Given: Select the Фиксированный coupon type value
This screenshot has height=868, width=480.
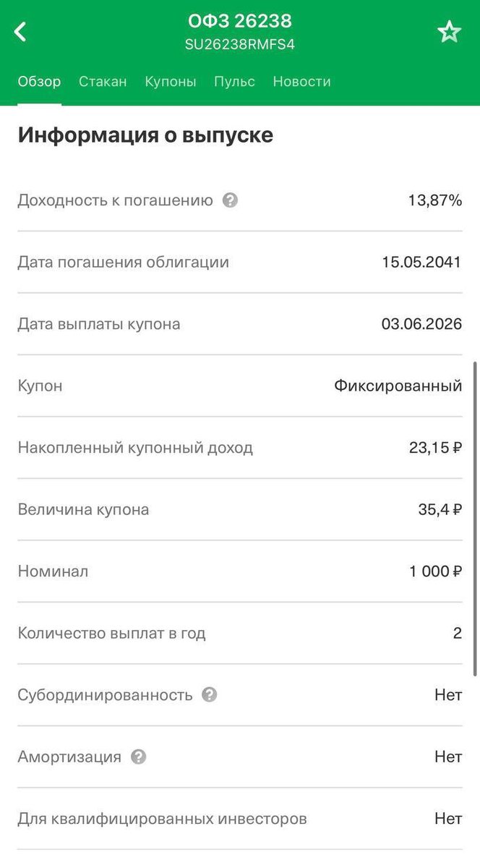Looking at the screenshot, I should [x=398, y=386].
